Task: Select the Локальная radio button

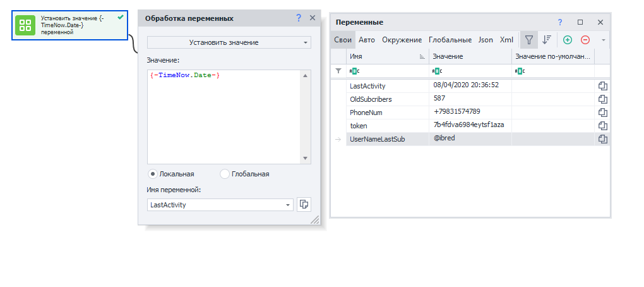Action: click(x=152, y=174)
